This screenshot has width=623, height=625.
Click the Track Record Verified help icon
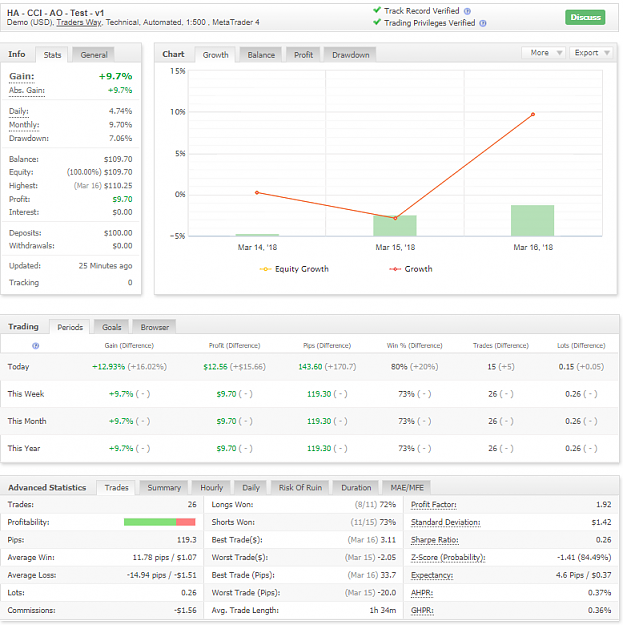click(x=467, y=11)
